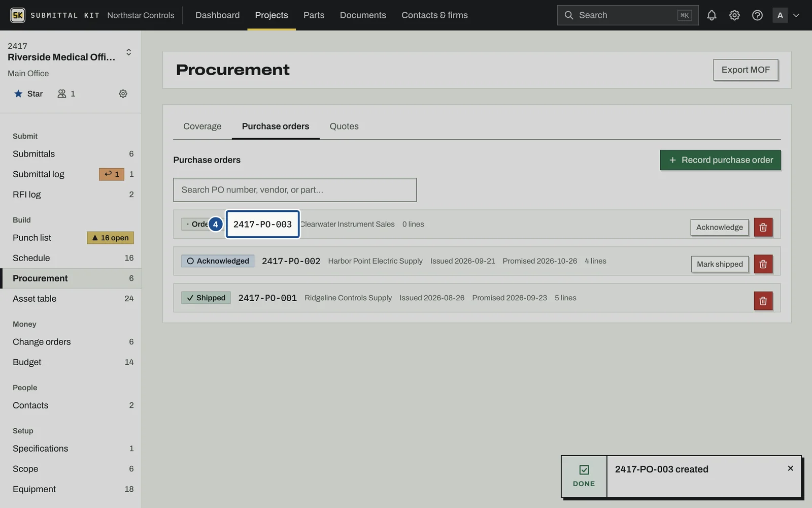This screenshot has width=812, height=508.
Task: Acknowledge order 2417-PO-003
Action: click(719, 227)
